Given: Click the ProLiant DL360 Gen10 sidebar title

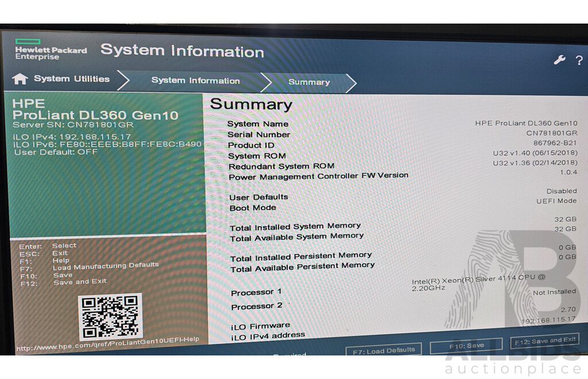Looking at the screenshot, I should (95, 115).
